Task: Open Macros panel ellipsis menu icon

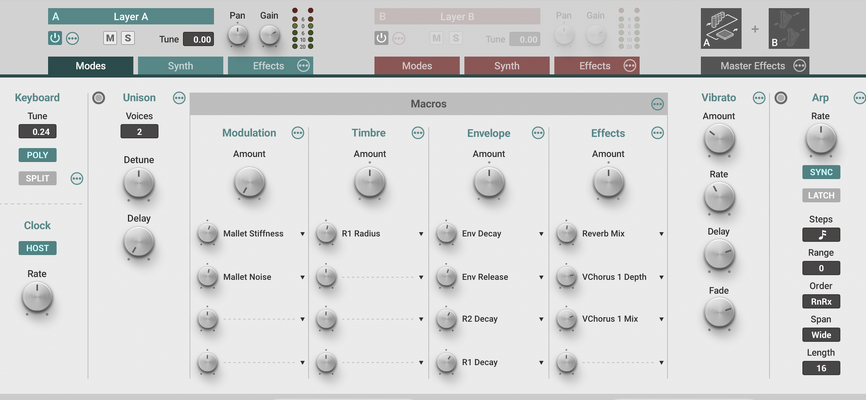Action: [x=657, y=104]
